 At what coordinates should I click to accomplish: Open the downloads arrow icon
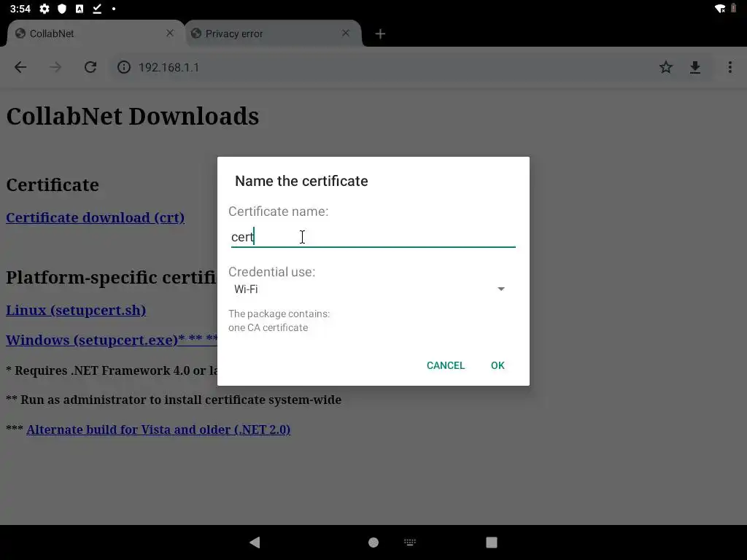(695, 67)
